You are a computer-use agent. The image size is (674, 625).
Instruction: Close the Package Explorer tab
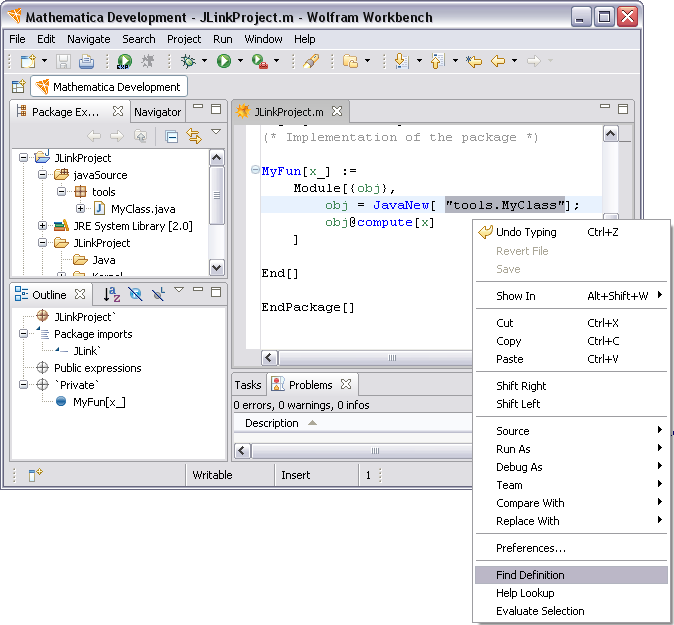click(118, 111)
